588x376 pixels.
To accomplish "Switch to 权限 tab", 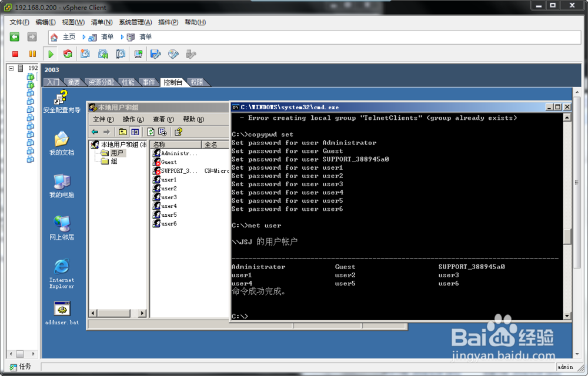I will point(197,82).
